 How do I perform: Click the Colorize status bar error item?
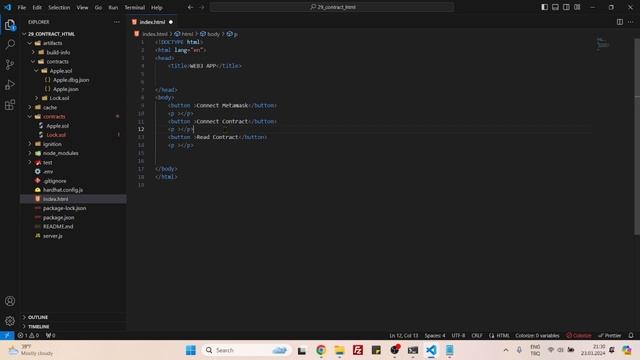579,336
